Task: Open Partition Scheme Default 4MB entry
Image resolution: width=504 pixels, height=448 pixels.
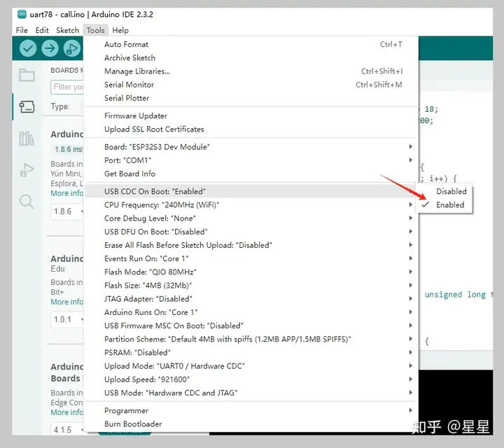Action: (251, 339)
